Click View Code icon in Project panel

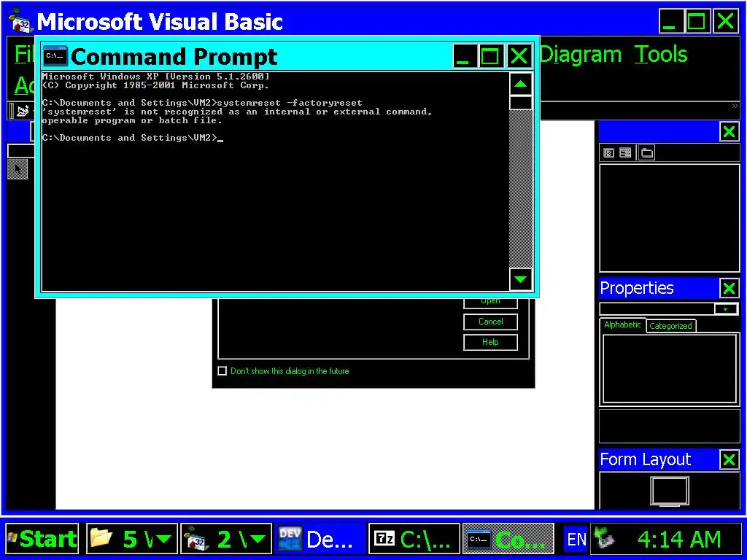[x=608, y=153]
